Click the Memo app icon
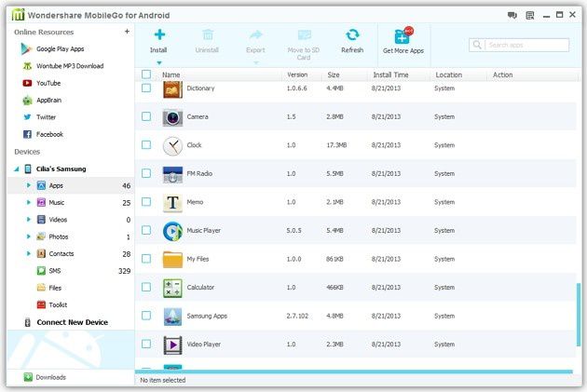 [172, 203]
